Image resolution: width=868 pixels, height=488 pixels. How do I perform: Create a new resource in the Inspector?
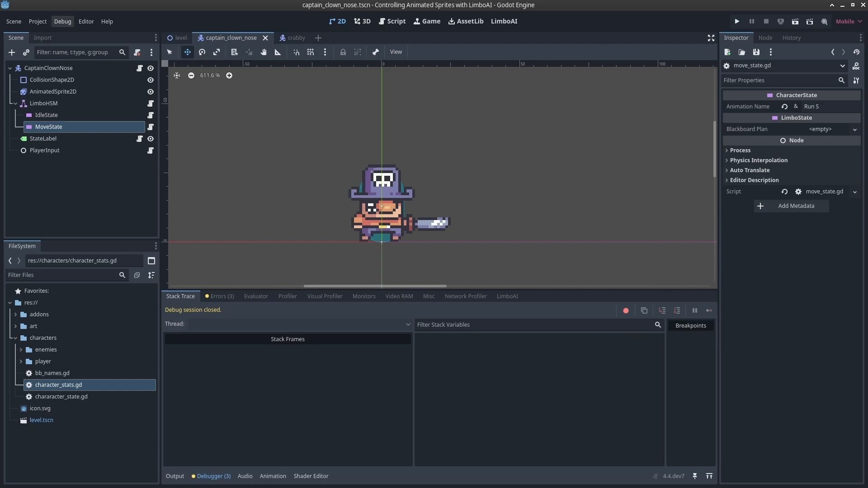[727, 52]
